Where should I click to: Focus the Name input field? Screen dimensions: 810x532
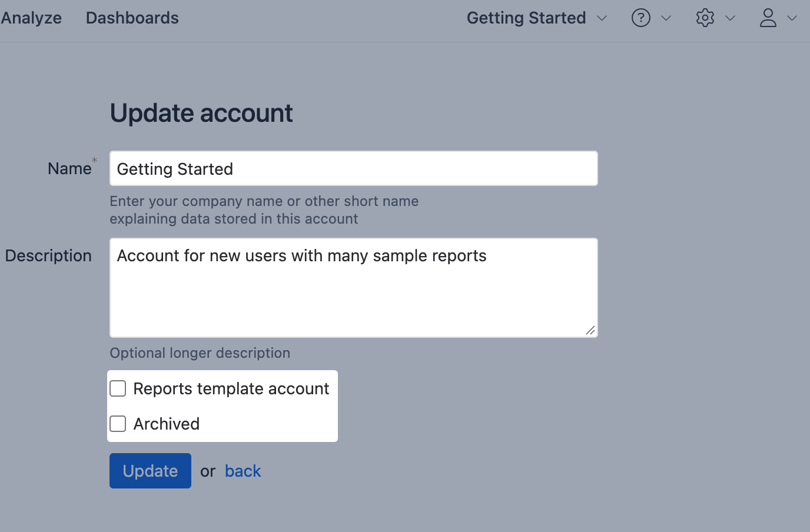[x=354, y=168]
